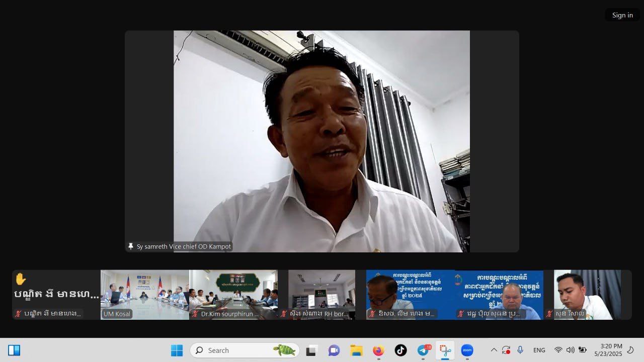This screenshot has height=362, width=644.
Task: Open TikTok from the taskbar
Action: (400, 350)
